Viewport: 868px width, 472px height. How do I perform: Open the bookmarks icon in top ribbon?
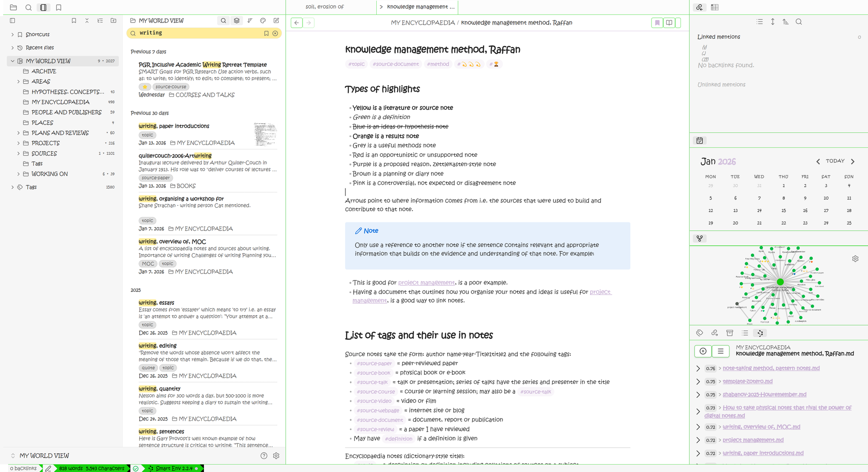(59, 7)
